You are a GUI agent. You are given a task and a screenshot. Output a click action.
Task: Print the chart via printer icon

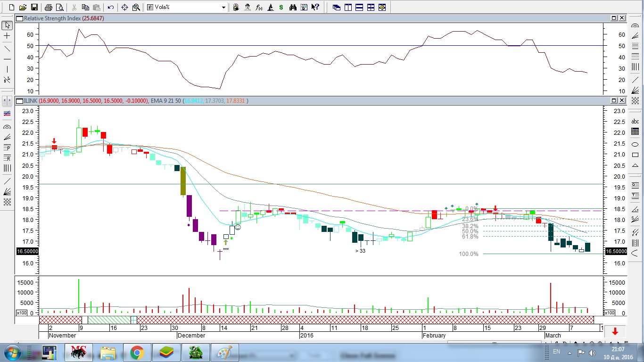49,8
